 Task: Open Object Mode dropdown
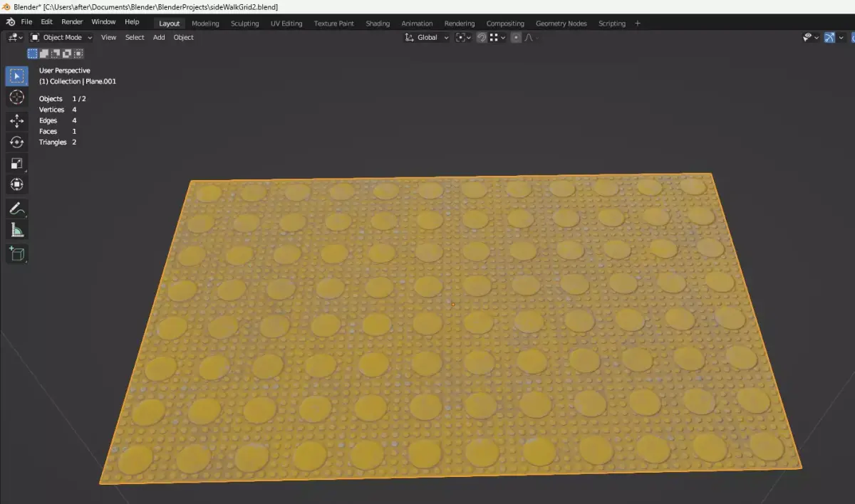point(61,38)
